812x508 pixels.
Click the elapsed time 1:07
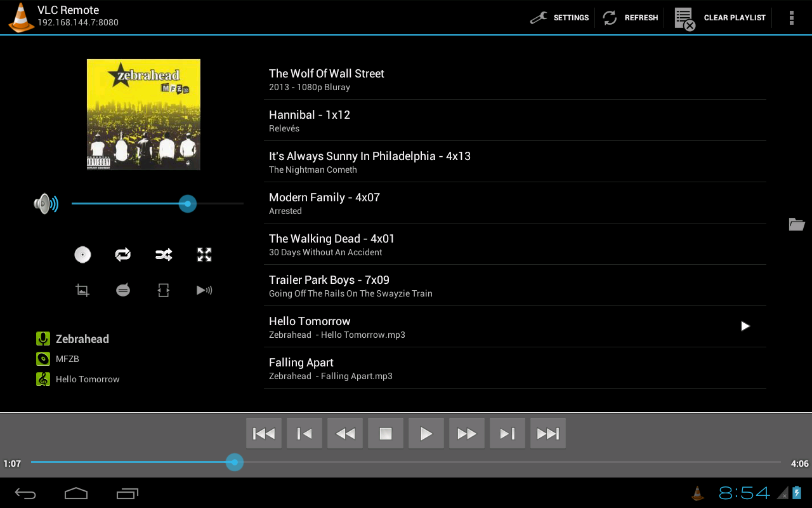(12, 464)
